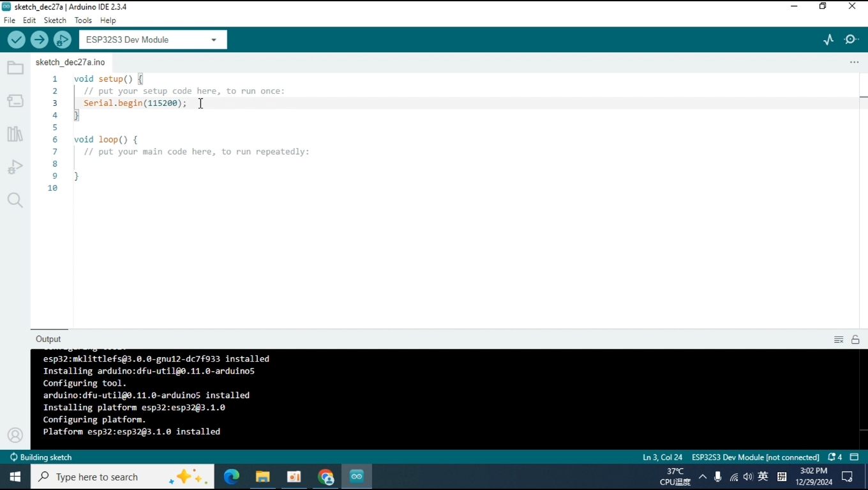Open the volume speaker tray icon
868x490 pixels.
pos(748,477)
